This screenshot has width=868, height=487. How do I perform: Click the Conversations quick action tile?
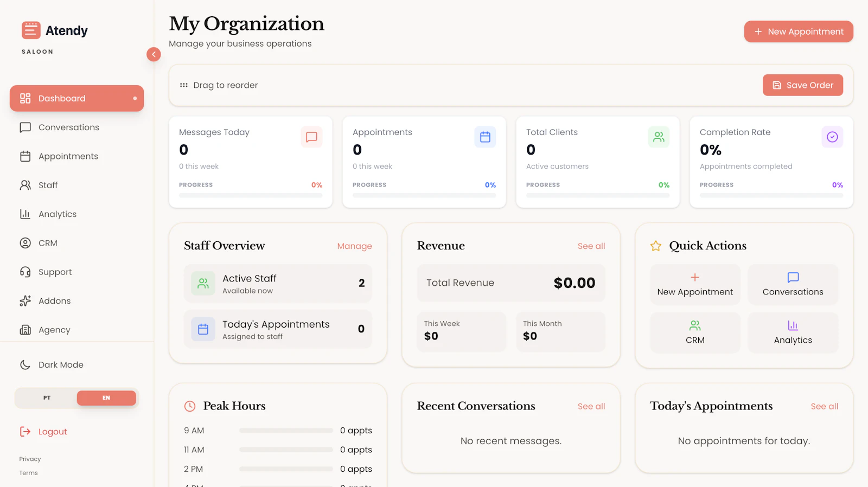(x=793, y=285)
